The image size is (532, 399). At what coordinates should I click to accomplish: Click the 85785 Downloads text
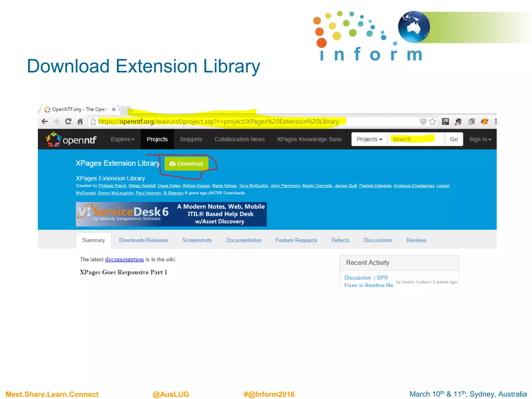tap(227, 193)
